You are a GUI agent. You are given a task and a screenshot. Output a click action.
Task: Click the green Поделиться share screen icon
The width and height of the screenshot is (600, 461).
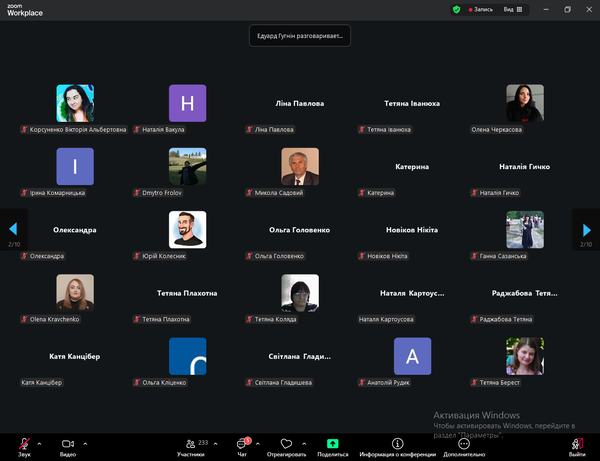click(333, 443)
